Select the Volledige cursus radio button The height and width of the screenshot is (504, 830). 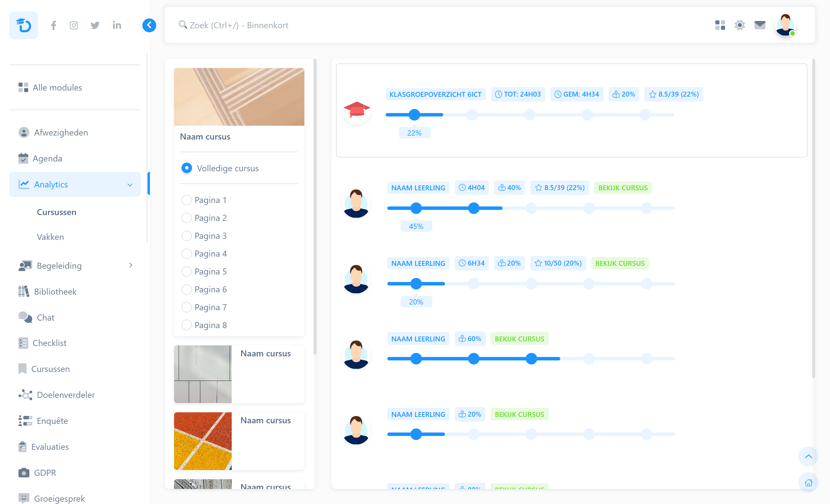click(187, 168)
